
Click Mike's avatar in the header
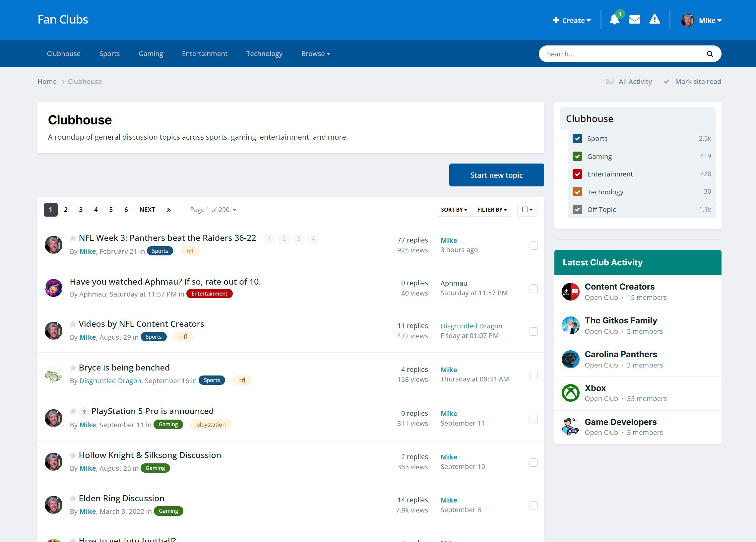688,20
